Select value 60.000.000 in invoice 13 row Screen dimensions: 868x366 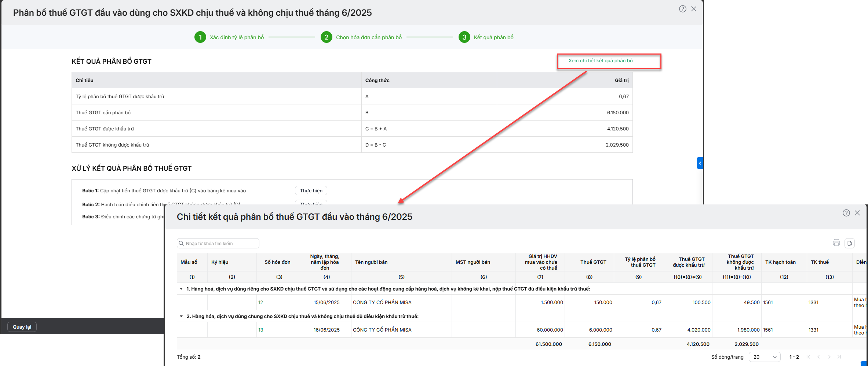pos(550,330)
